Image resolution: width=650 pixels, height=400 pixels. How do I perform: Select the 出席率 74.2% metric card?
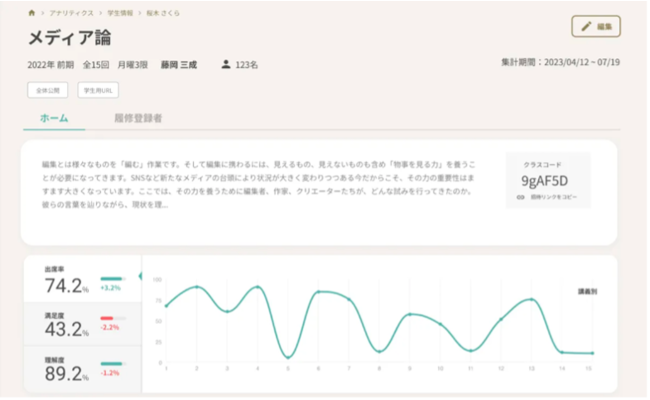tap(82, 283)
